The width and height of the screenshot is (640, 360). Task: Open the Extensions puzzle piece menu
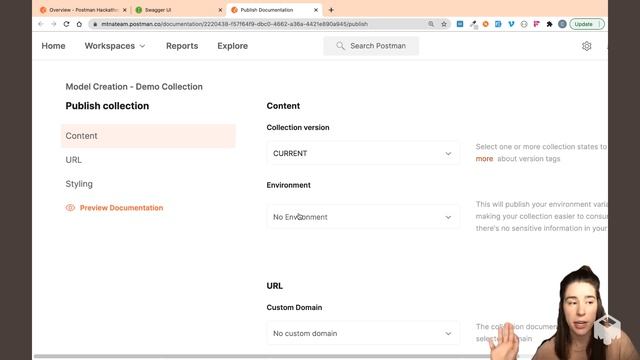(549, 24)
